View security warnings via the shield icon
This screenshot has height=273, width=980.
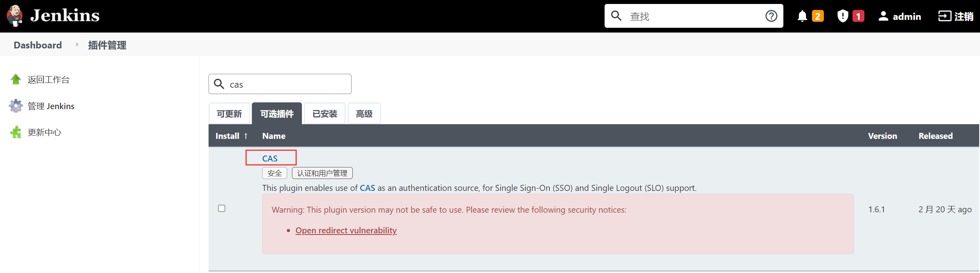[842, 16]
